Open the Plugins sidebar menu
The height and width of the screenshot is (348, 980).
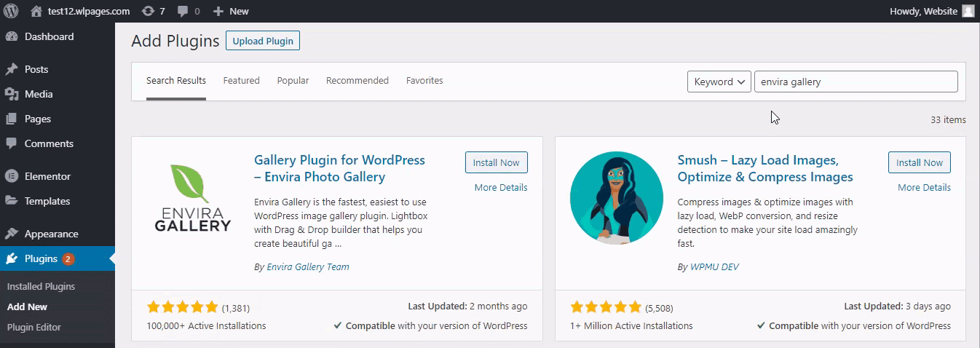coord(58,258)
